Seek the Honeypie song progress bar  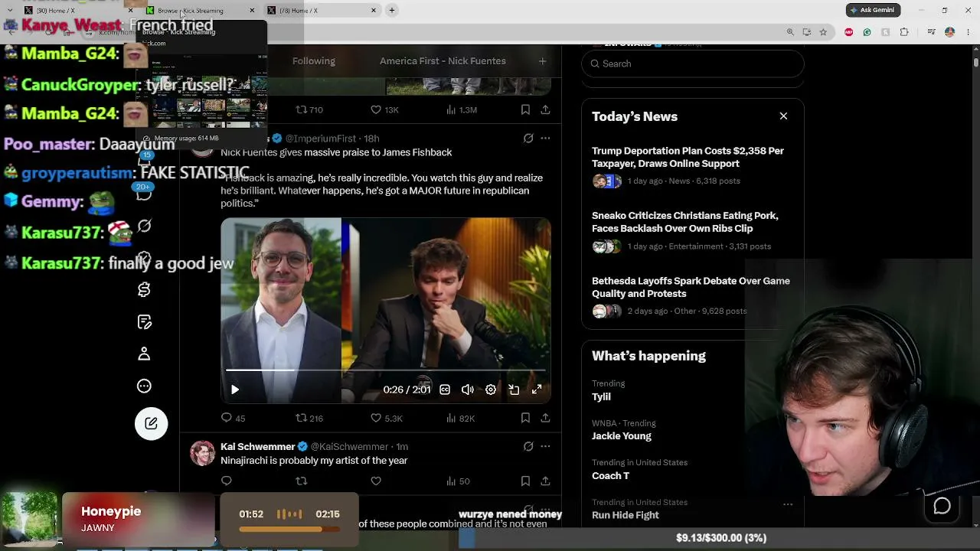(289, 529)
